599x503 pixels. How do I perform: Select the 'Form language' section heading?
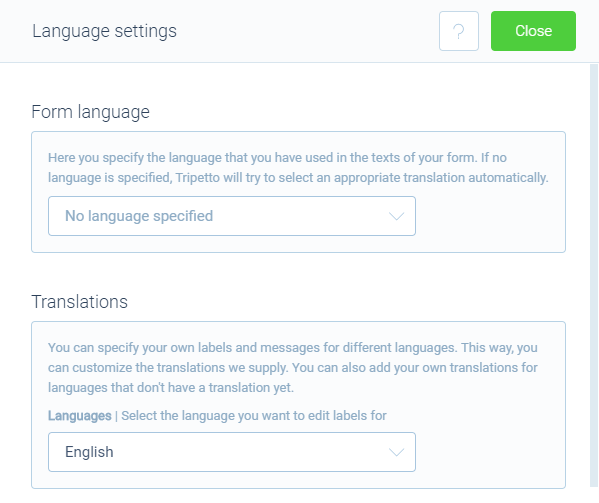(91, 112)
